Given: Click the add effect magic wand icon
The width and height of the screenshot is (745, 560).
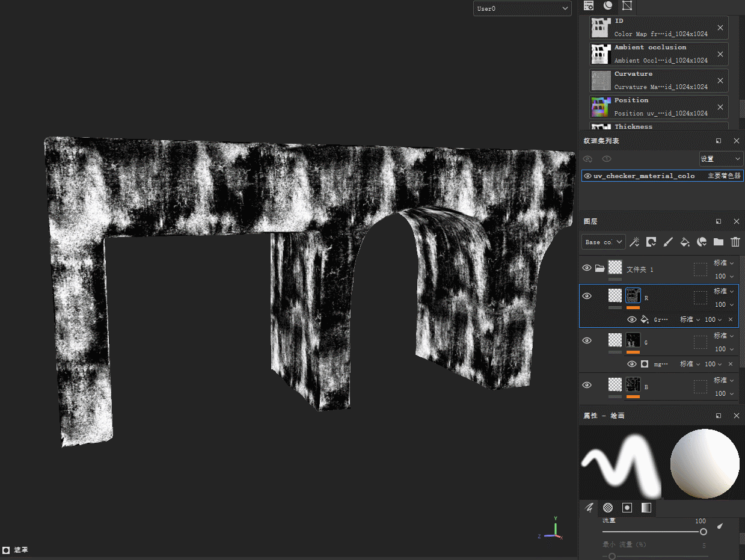Looking at the screenshot, I should pyautogui.click(x=634, y=242).
